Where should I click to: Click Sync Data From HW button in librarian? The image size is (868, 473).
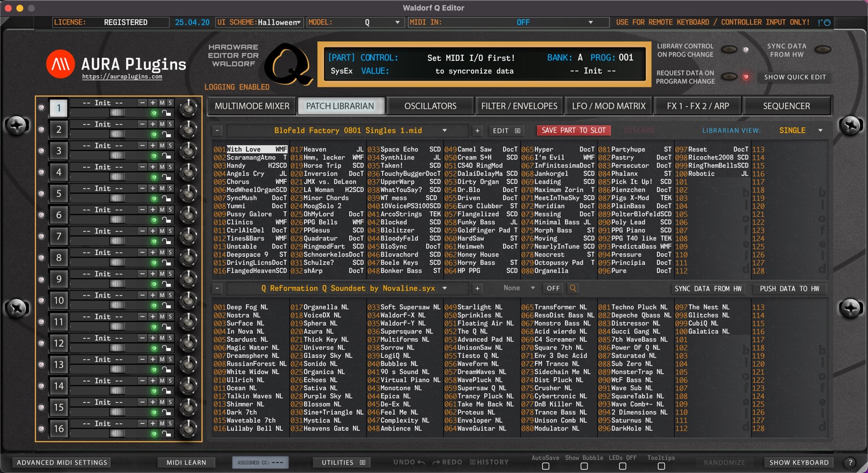pos(708,289)
